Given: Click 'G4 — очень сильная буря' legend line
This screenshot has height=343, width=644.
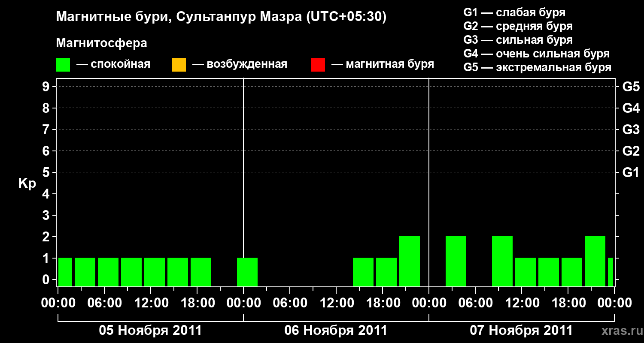Looking at the screenshot, I should pyautogui.click(x=537, y=54).
